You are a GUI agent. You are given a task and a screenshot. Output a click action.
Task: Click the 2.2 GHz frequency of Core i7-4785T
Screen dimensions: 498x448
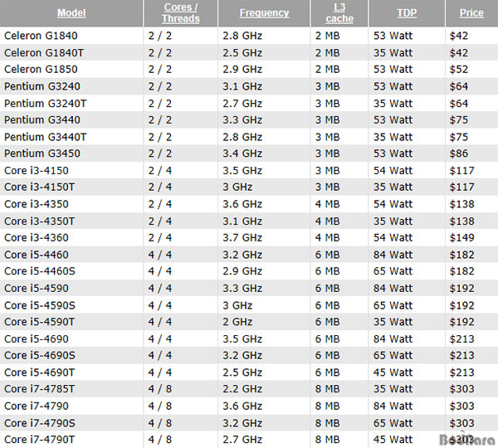(x=242, y=389)
